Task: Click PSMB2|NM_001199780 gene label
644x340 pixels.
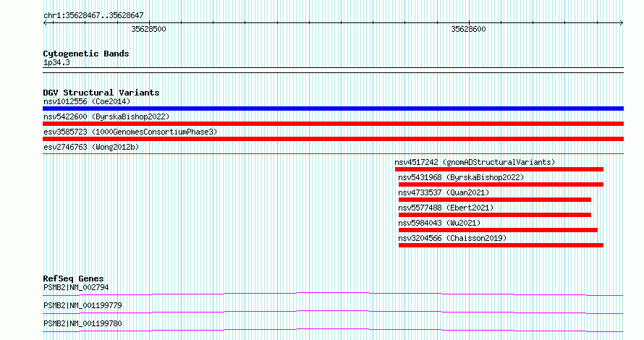Action: tap(82, 323)
